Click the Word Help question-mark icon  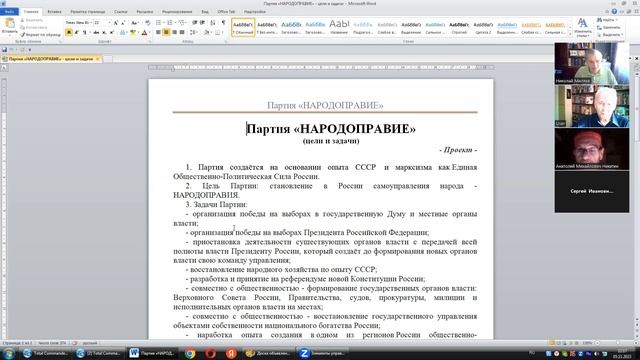point(614,11)
